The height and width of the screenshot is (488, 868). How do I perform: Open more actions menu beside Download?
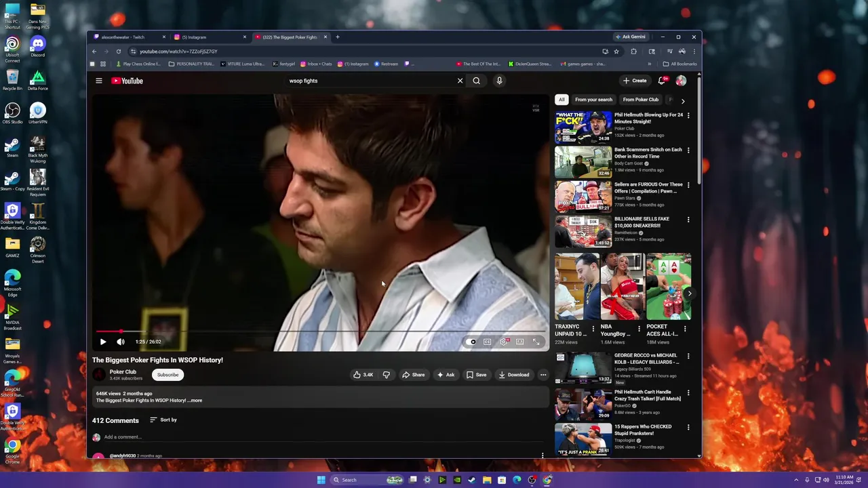coord(543,375)
